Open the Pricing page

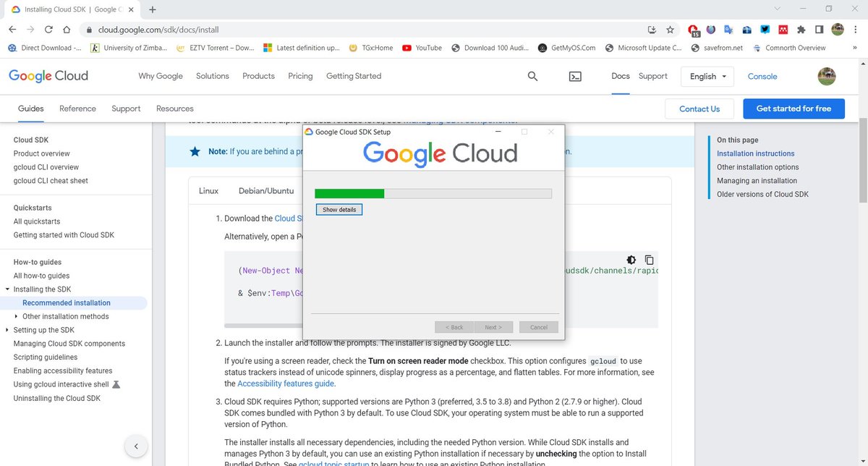click(300, 76)
